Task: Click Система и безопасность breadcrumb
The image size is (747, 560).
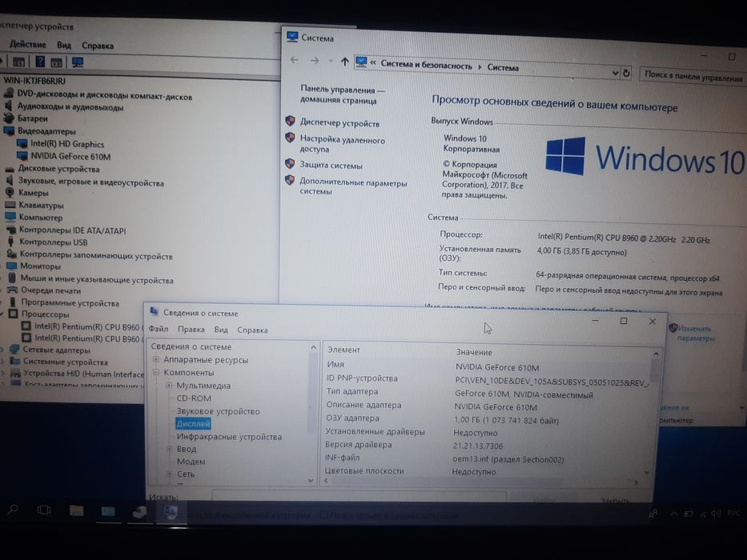Action: [x=426, y=66]
